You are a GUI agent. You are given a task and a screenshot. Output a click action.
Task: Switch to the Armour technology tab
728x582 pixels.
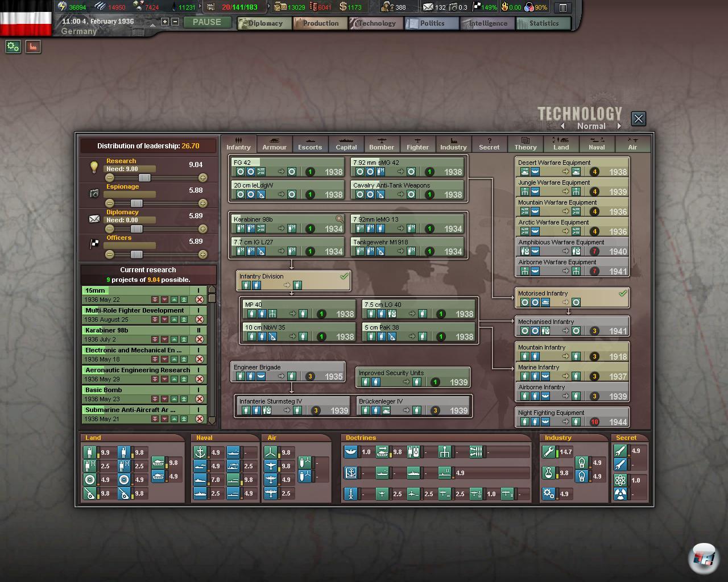click(274, 144)
